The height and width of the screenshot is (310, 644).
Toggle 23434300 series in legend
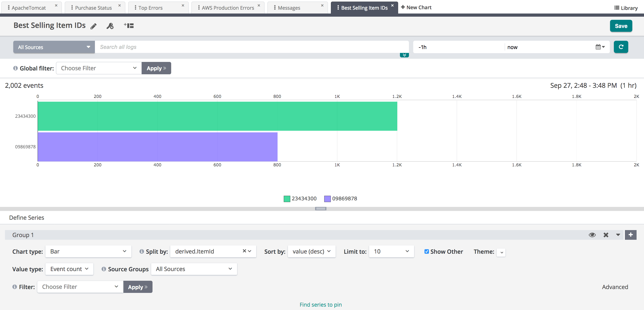(304, 199)
